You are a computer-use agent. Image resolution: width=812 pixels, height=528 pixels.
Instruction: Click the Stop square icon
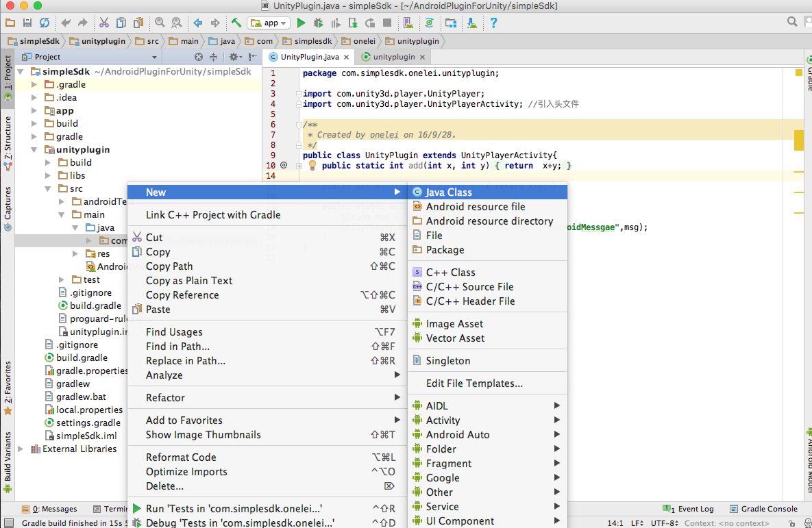click(387, 23)
